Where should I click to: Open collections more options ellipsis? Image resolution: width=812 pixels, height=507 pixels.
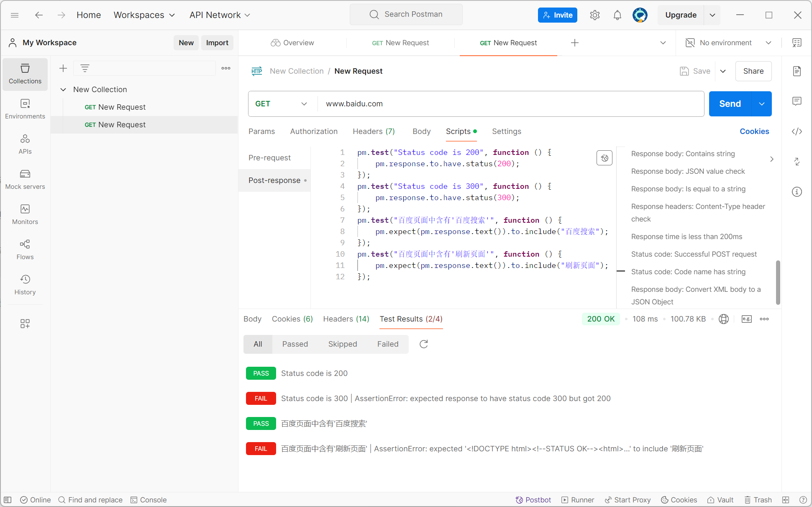click(x=226, y=68)
